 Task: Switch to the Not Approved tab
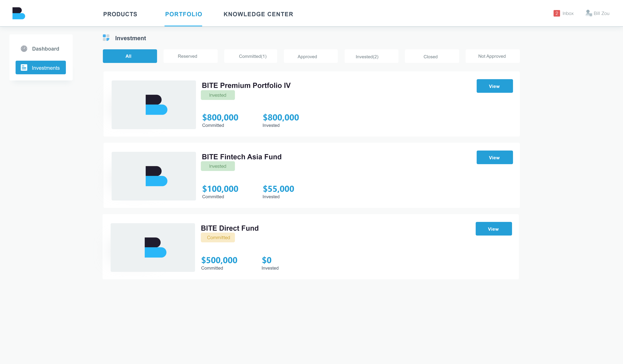pos(493,56)
